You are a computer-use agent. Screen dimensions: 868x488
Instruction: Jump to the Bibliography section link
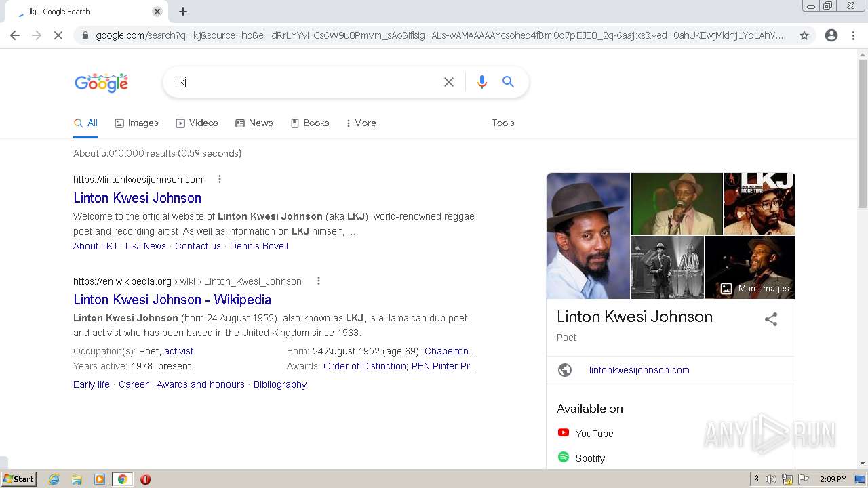click(280, 384)
